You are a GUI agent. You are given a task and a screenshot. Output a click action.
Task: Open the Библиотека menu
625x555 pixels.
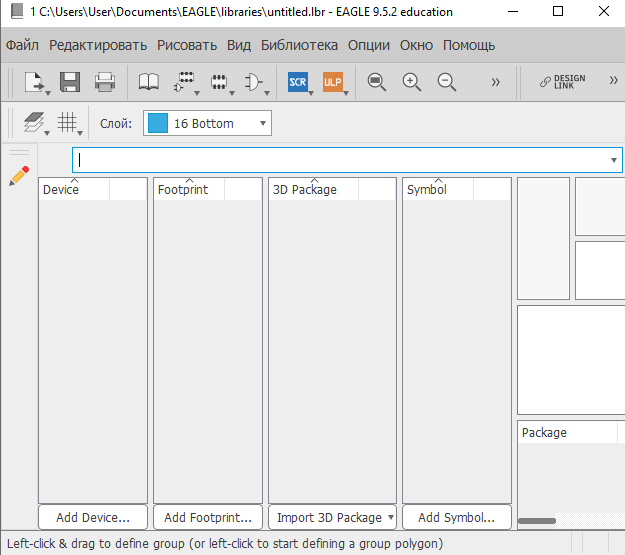(299, 45)
